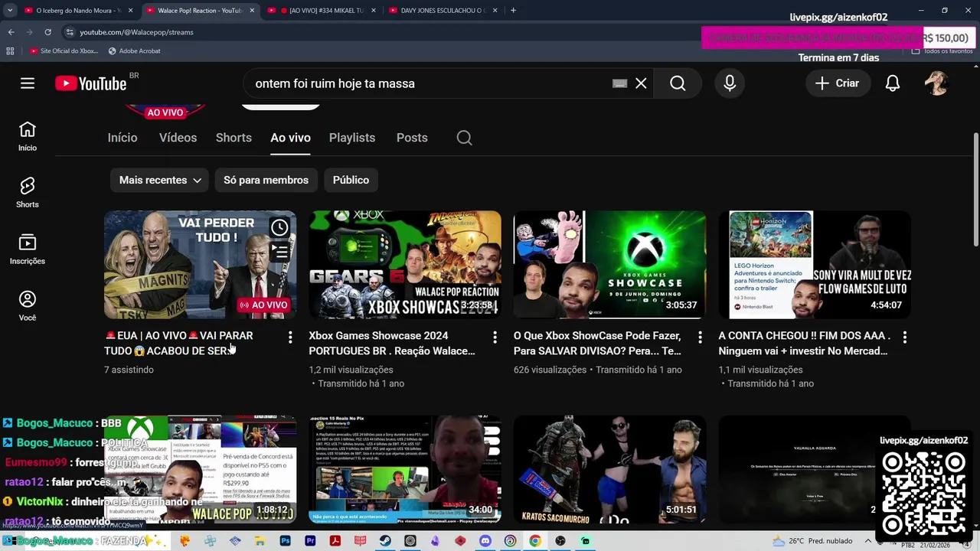Viewport: 980px width, 551px height.
Task: Click the browser address bar URL
Action: tap(136, 32)
